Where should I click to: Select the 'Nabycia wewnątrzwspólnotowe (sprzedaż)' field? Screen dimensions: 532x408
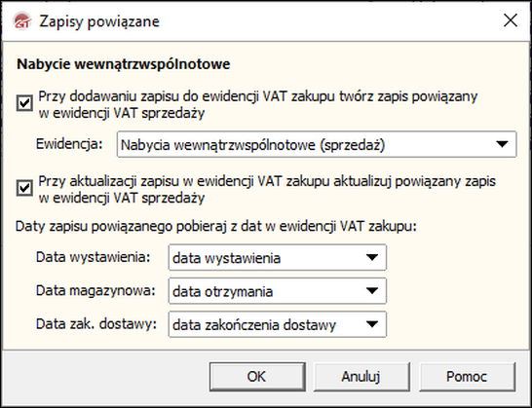[x=317, y=144]
